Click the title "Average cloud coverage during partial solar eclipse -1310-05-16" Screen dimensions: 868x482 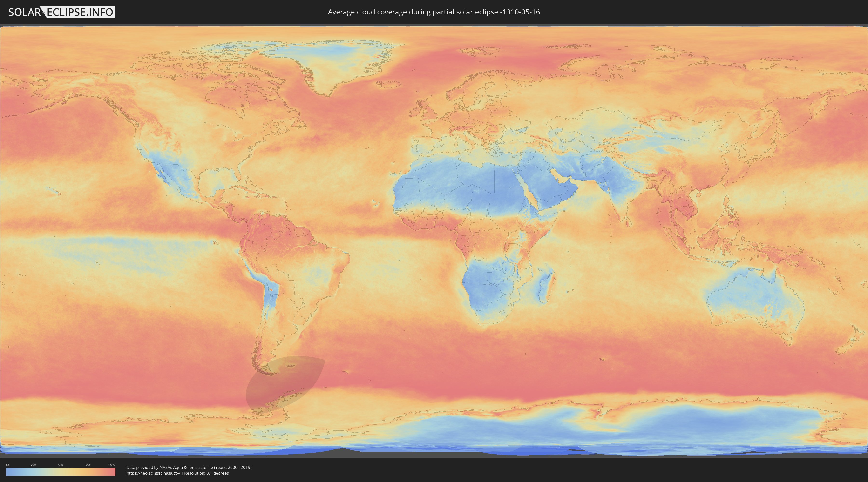point(434,12)
